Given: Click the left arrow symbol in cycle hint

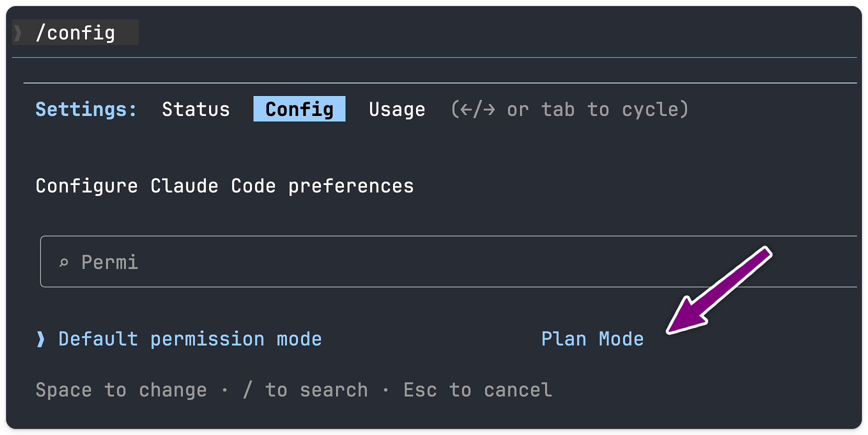Looking at the screenshot, I should 466,109.
